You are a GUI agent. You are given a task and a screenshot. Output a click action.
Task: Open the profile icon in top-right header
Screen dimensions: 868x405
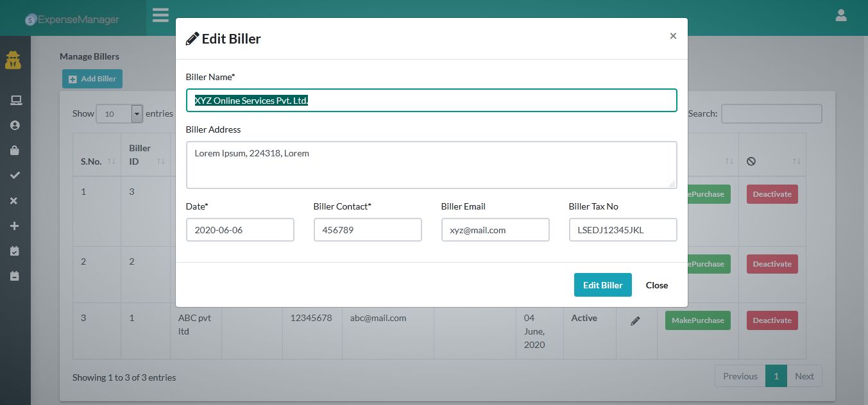(x=841, y=15)
